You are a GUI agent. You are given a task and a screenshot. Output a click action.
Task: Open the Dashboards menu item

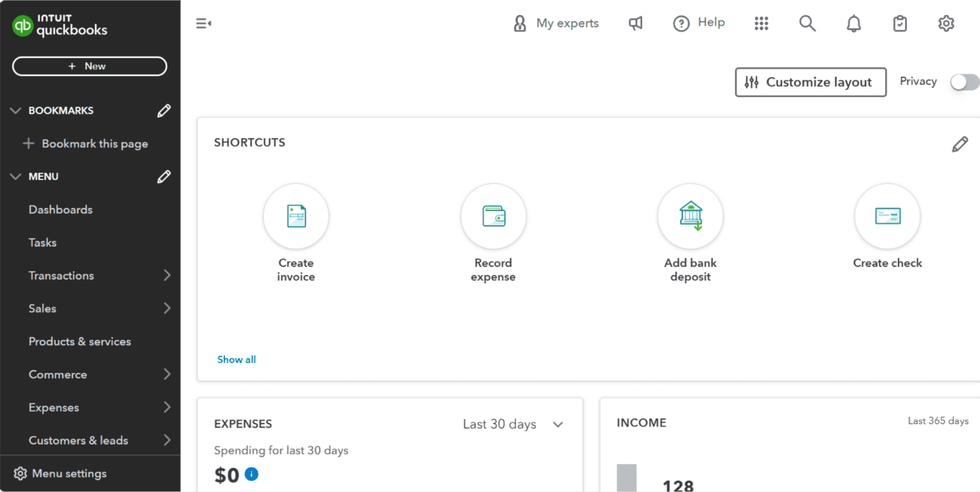[60, 209]
